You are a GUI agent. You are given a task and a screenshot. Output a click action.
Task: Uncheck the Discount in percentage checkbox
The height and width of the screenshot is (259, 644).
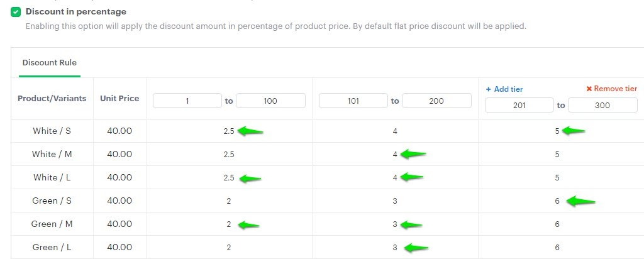coord(16,12)
